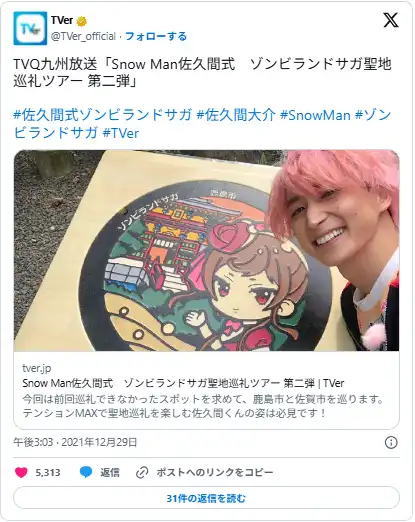Open the TVer account name
This screenshot has height=522, width=415.
[x=62, y=21]
